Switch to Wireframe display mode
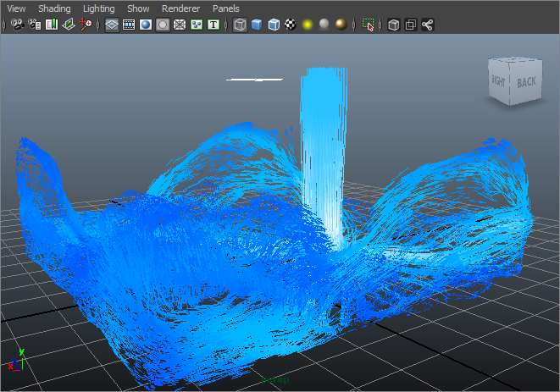560x392 pixels. click(x=240, y=25)
